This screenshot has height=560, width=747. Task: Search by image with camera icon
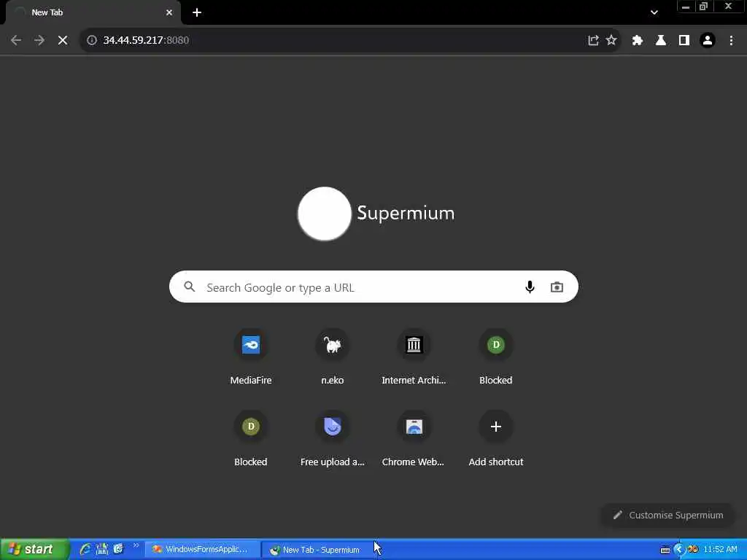click(557, 287)
